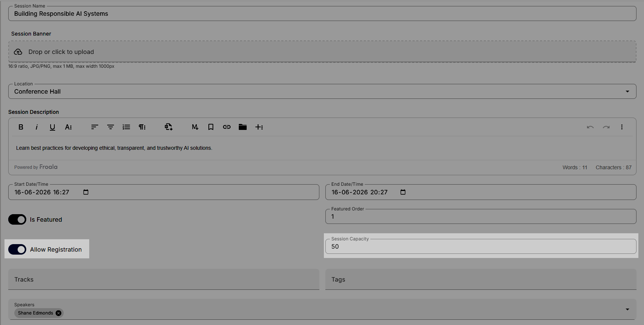Open the editor's vertical-dots more menu

[622, 127]
